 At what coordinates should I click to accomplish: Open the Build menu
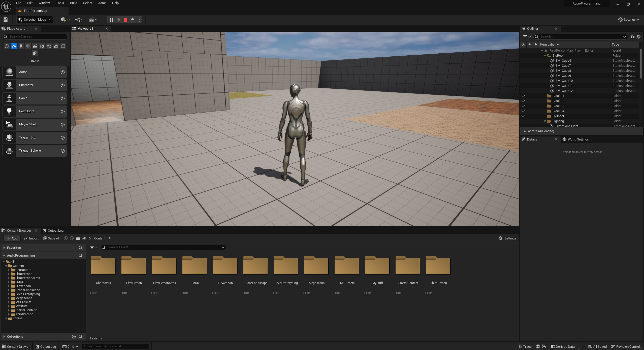pos(73,3)
